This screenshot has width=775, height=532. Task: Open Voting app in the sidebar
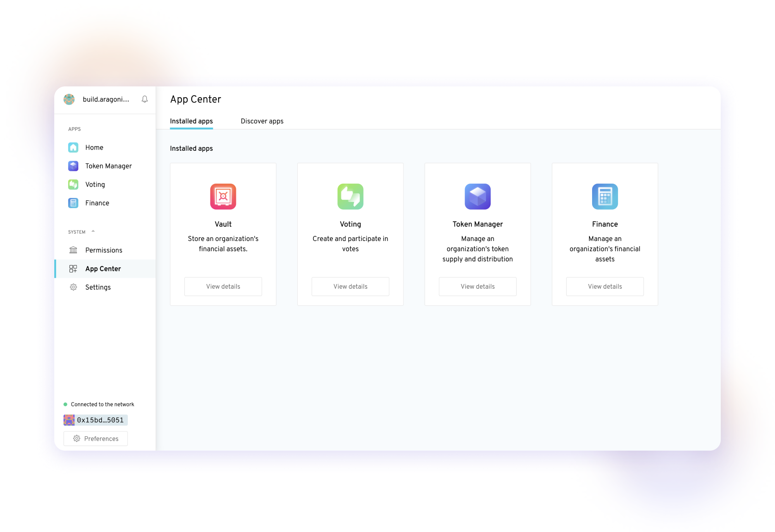click(x=95, y=184)
